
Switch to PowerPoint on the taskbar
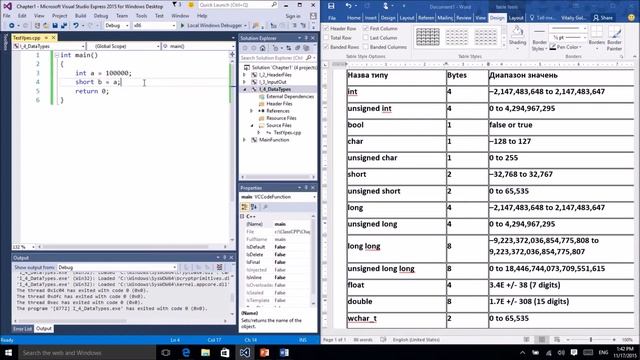[264, 352]
